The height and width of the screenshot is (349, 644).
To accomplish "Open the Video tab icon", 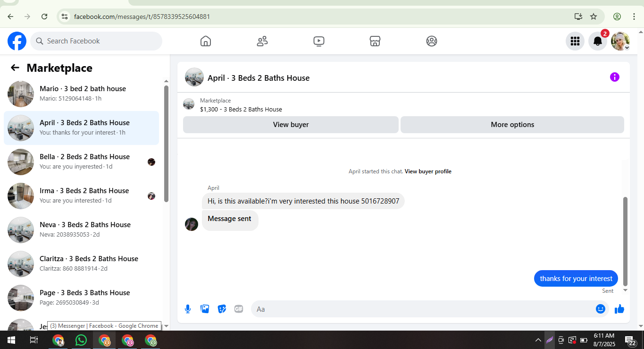I will tap(319, 41).
